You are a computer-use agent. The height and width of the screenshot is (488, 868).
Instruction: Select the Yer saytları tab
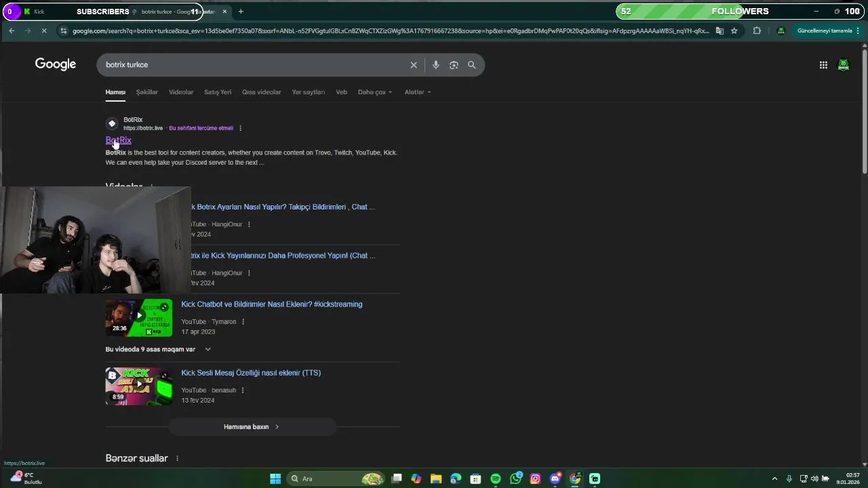[x=309, y=92]
